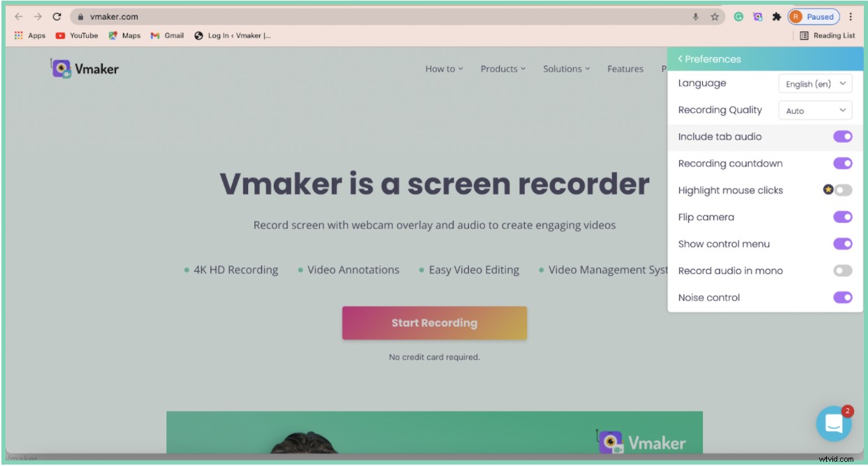Viewport: 868px width, 466px height.
Task: Open the Language dropdown
Action: [816, 83]
